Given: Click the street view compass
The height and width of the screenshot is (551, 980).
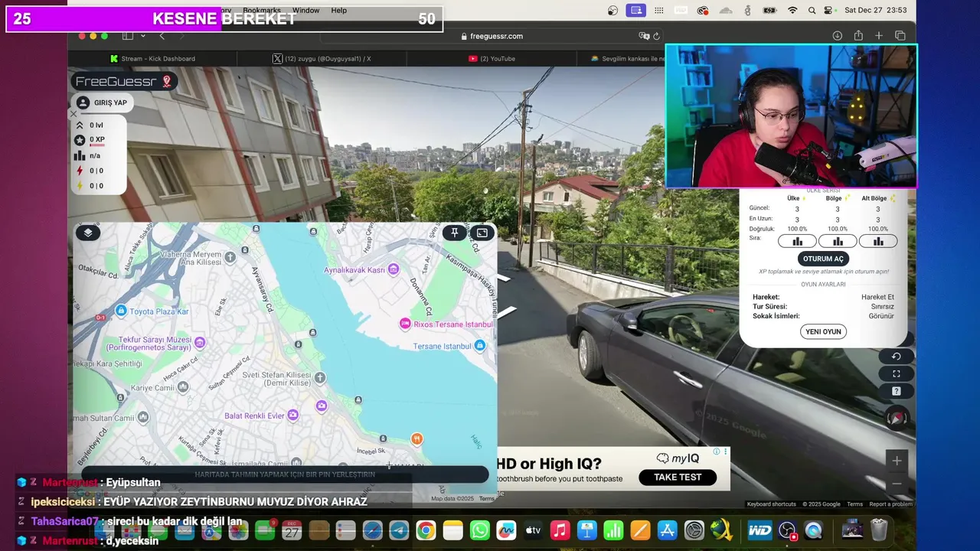Looking at the screenshot, I should tap(897, 417).
